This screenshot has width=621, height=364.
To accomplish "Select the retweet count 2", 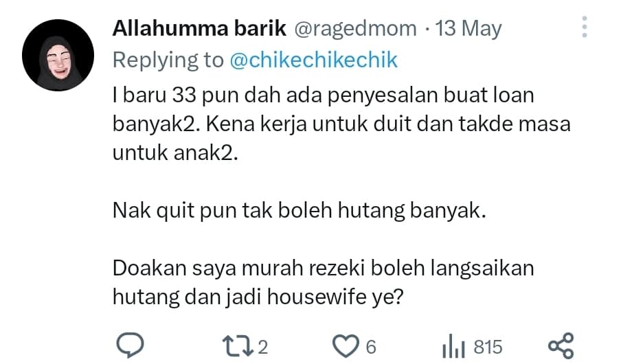I will [x=263, y=347].
